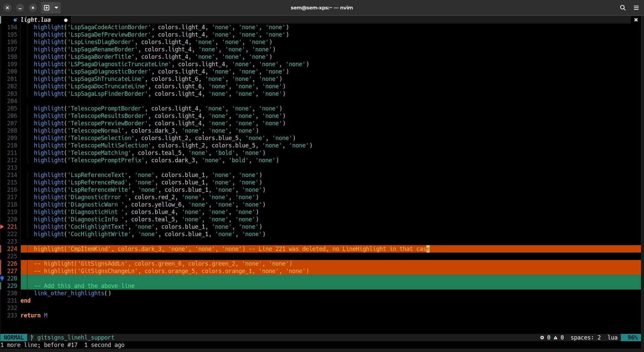This screenshot has width=644, height=352.
Task: Click colors.blue_5 on TelescopeSelection line
Action: tap(217, 138)
